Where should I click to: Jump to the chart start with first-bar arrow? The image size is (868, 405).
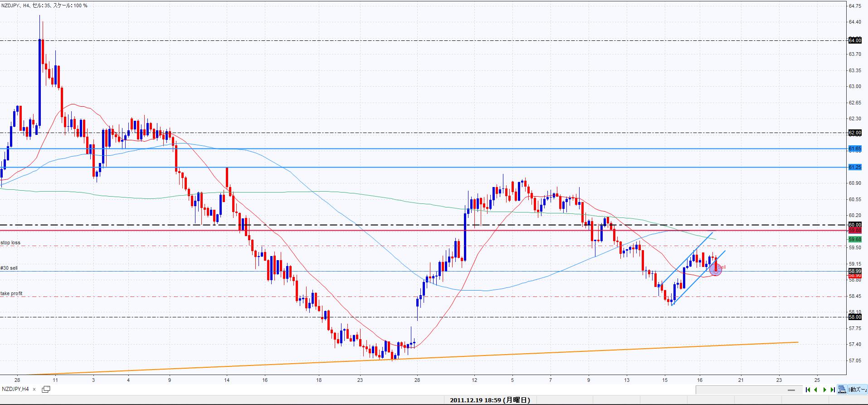[x=808, y=390]
